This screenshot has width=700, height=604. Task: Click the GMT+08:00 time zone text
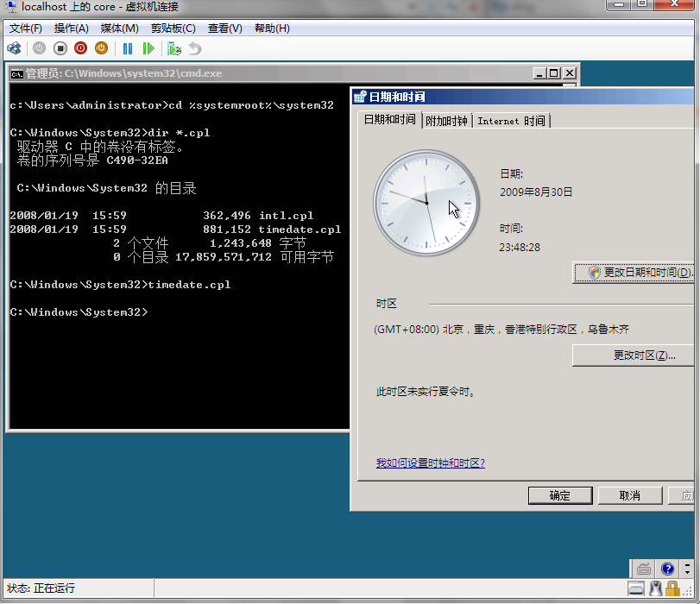[501, 330]
